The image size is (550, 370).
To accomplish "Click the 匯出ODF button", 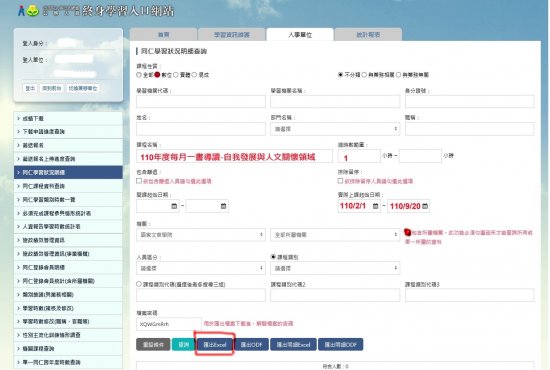I will click(x=251, y=345).
